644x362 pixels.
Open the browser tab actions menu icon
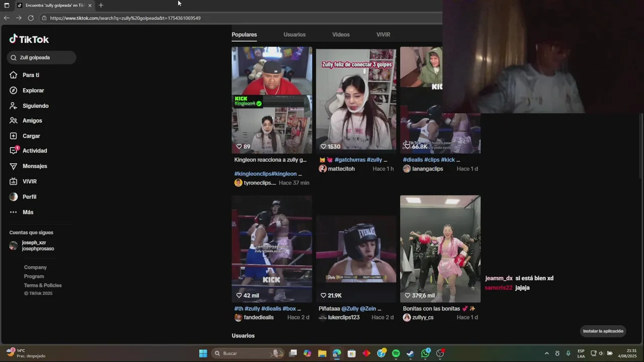(7, 5)
